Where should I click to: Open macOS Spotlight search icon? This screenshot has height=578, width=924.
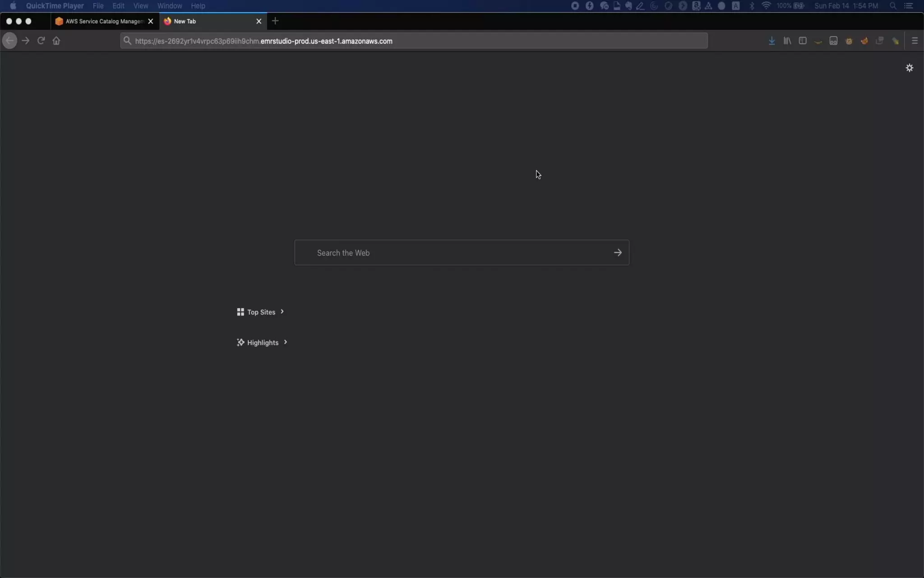pyautogui.click(x=892, y=6)
